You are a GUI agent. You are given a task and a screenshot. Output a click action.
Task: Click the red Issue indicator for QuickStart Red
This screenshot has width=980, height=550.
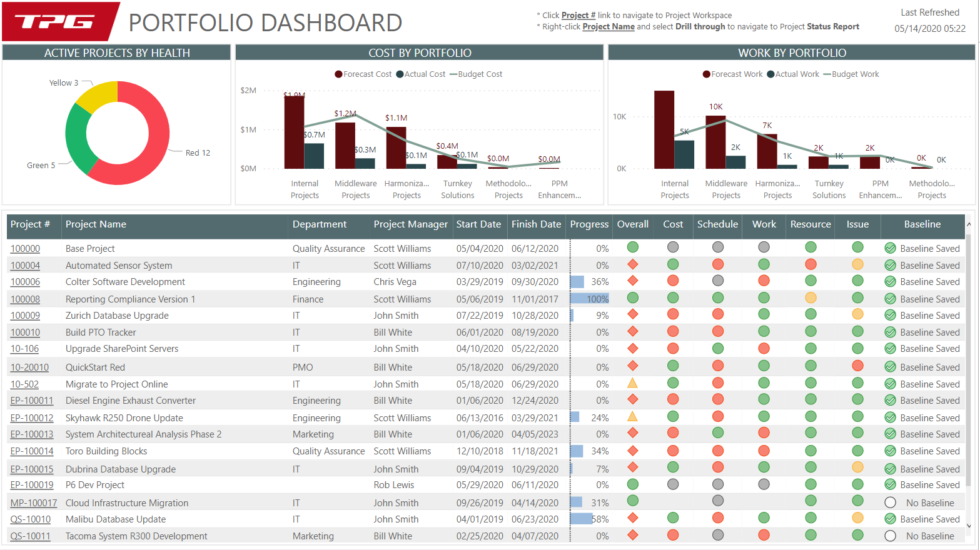point(857,367)
